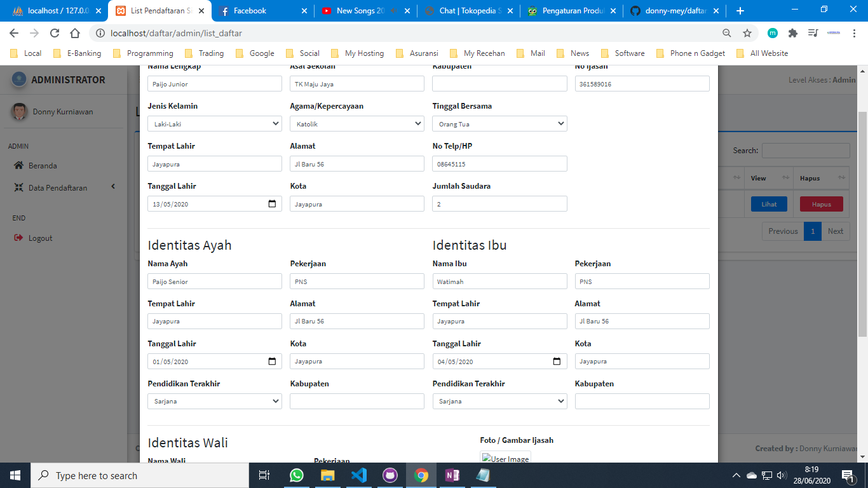Click the Logout icon in sidebar
Image resolution: width=868 pixels, height=488 pixels.
(x=18, y=238)
